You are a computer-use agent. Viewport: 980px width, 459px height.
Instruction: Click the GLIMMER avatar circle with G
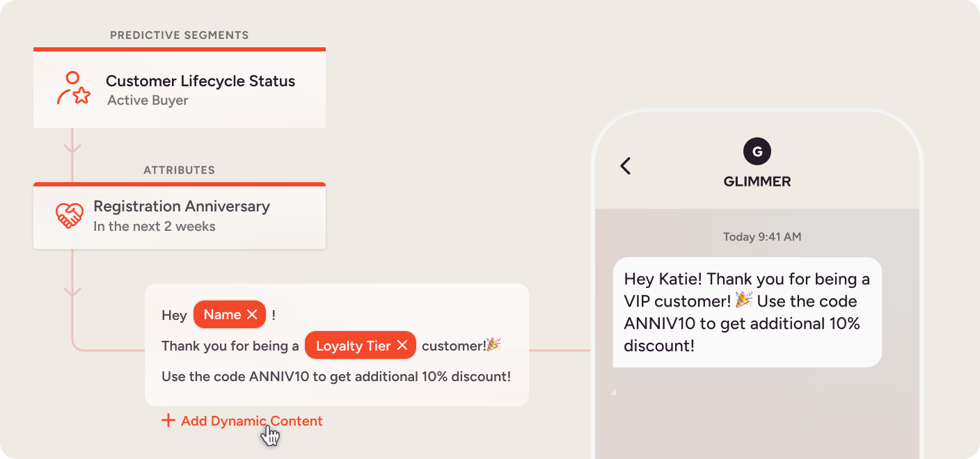point(757,151)
